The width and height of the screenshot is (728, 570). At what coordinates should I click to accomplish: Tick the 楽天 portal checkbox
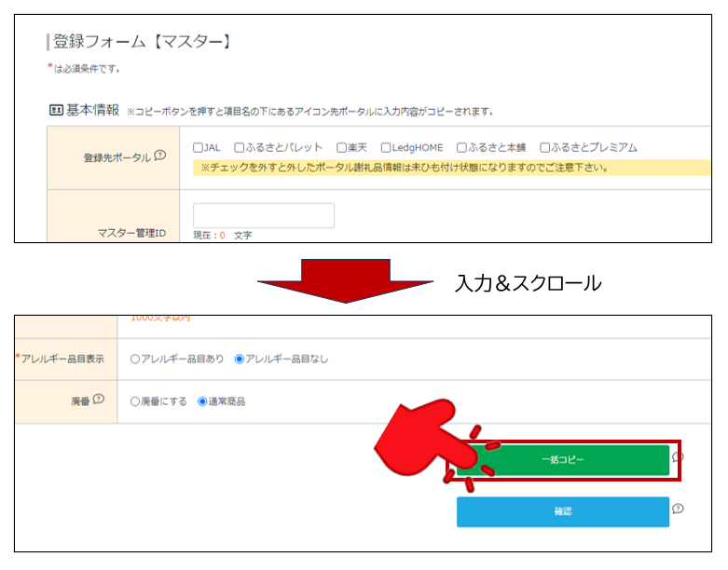(341, 147)
